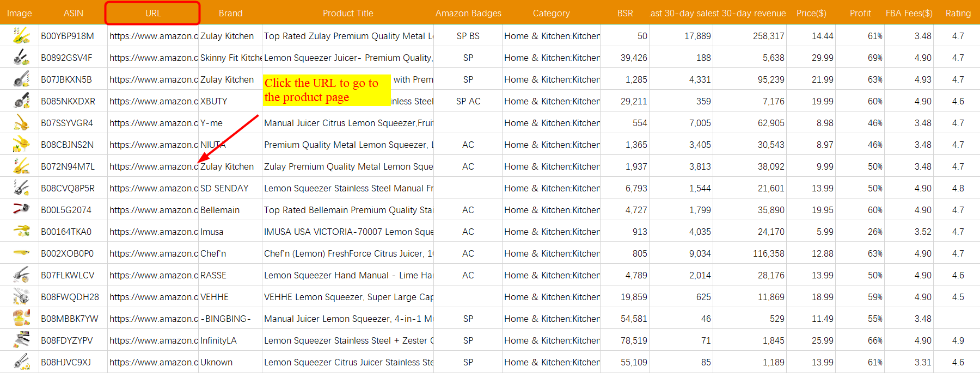Viewport: 980px width, 373px height.
Task: Click the Product Title column header
Action: [348, 13]
